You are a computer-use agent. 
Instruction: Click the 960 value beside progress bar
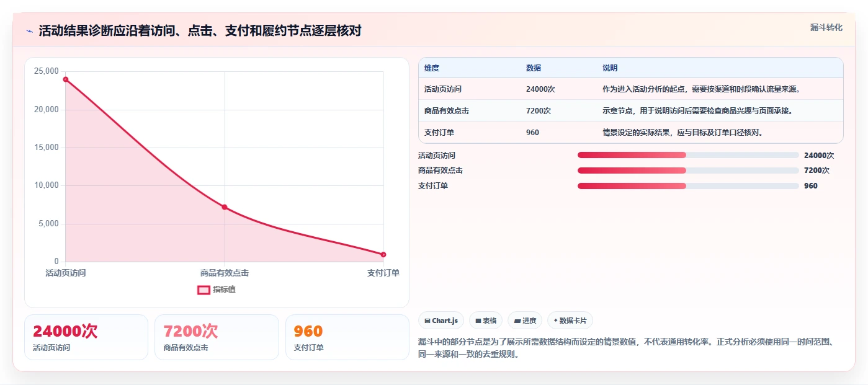[x=811, y=186]
